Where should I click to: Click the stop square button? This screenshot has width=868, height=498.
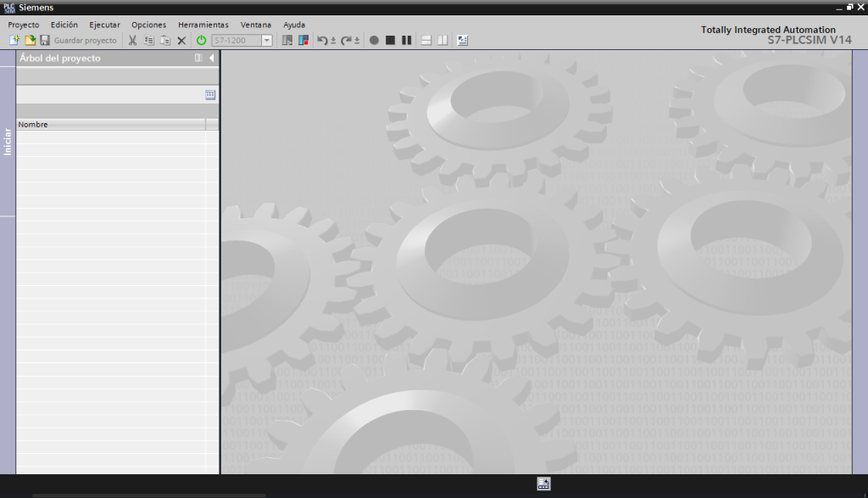pos(390,40)
